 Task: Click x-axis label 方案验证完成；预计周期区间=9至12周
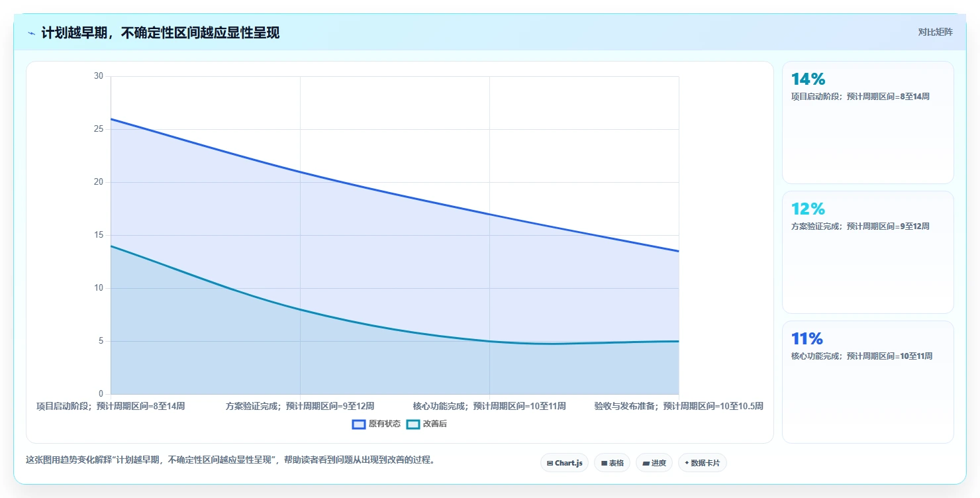click(300, 406)
